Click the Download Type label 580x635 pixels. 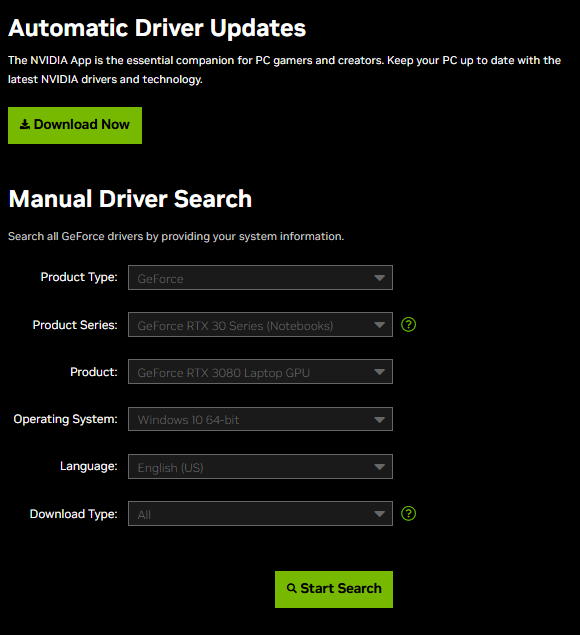73,514
